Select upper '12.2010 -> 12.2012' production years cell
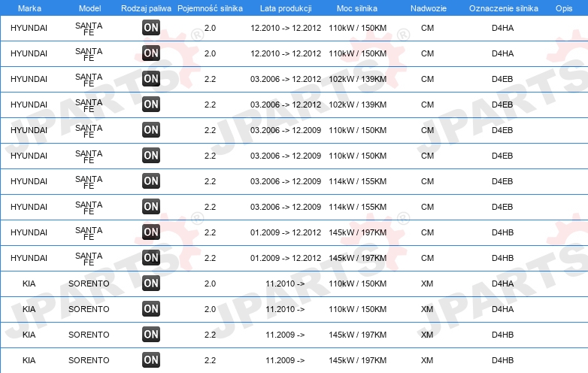 coord(286,28)
